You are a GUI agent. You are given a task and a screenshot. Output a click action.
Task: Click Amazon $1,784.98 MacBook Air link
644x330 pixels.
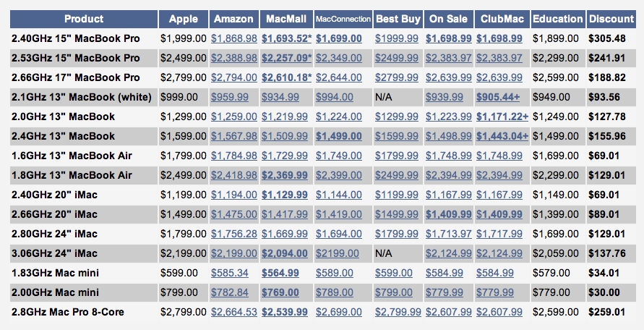point(234,156)
